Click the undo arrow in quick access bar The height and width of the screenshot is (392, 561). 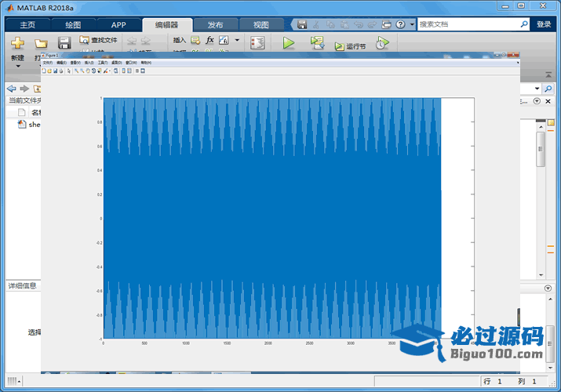coord(358,24)
